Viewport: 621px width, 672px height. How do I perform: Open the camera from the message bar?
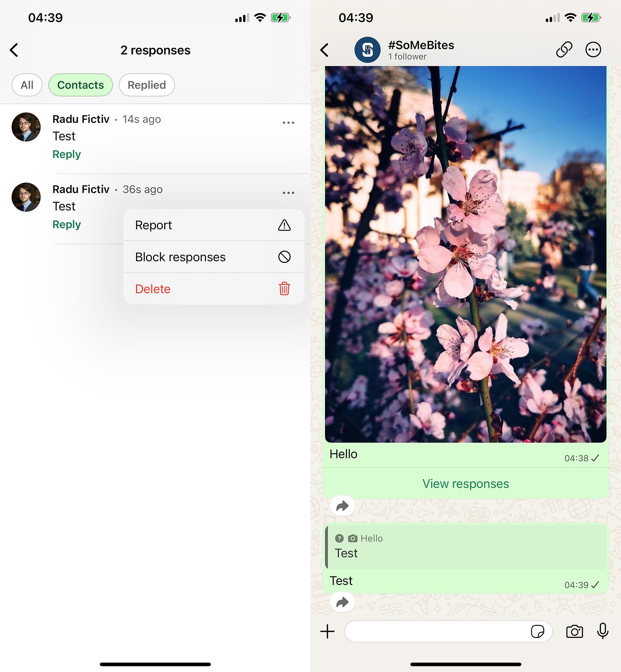coord(575,631)
